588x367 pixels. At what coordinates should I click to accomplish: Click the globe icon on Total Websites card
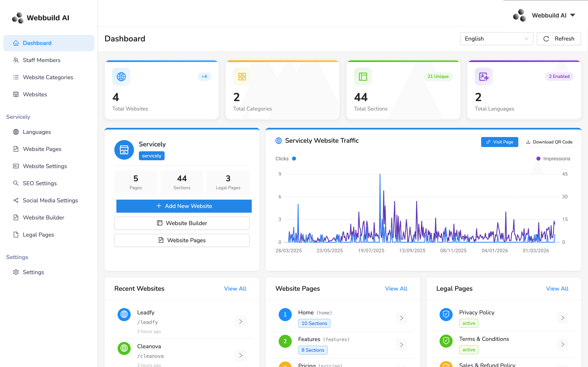121,77
